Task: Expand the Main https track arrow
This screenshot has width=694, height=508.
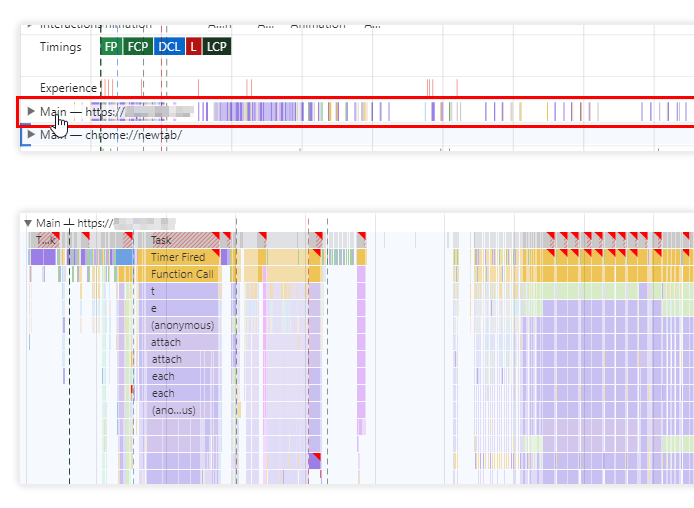Action: [31, 111]
